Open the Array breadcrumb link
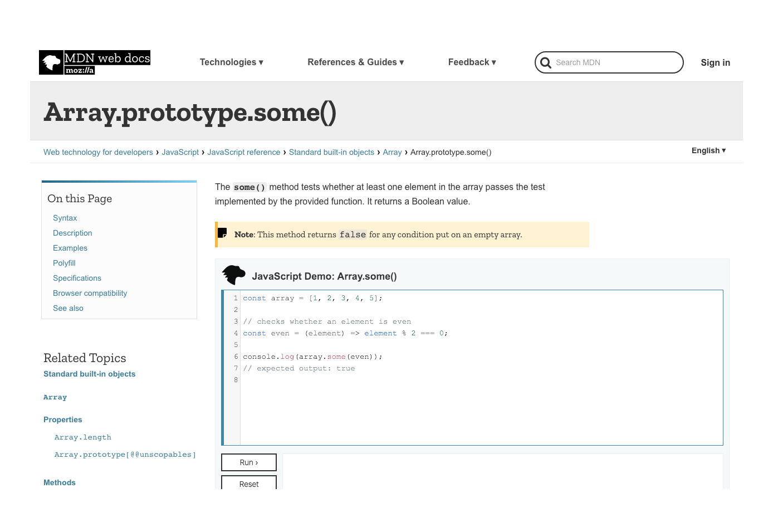This screenshot has width=773, height=532. click(392, 152)
